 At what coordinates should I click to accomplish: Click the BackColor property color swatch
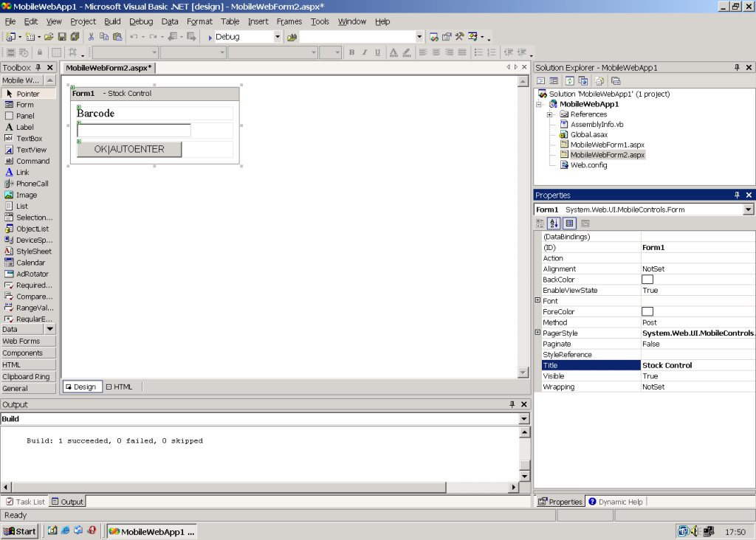pos(647,280)
